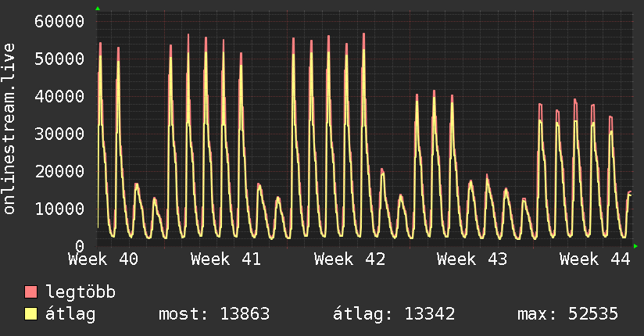This screenshot has height=336, width=644.
Task: Click the 'átlag: 13342' statistic
Action: pos(394,314)
